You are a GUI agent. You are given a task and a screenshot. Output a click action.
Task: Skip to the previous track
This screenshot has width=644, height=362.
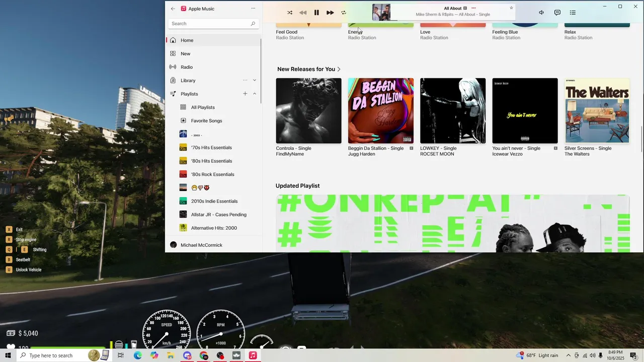point(303,13)
